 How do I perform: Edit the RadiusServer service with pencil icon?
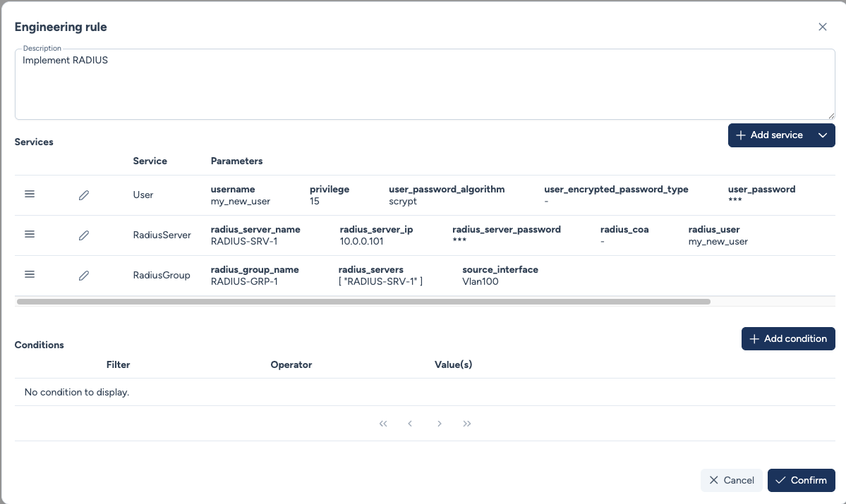click(84, 235)
